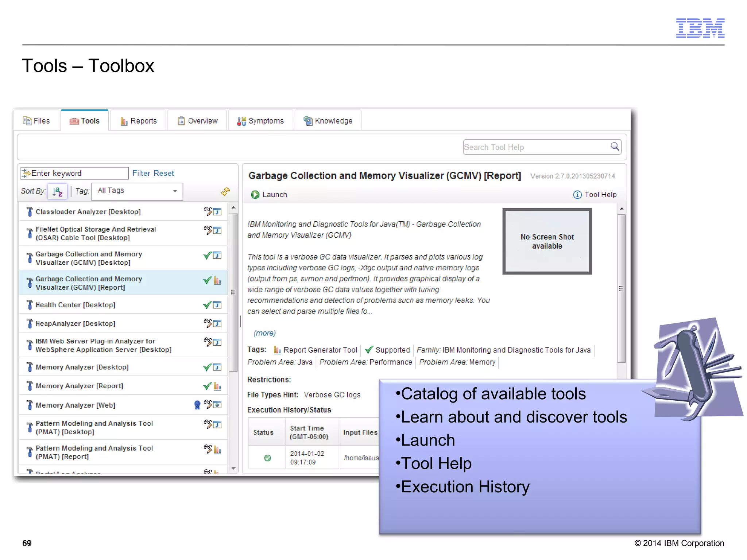
Task: Select Memory Analyzer [Report] tool
Action: pos(123,386)
